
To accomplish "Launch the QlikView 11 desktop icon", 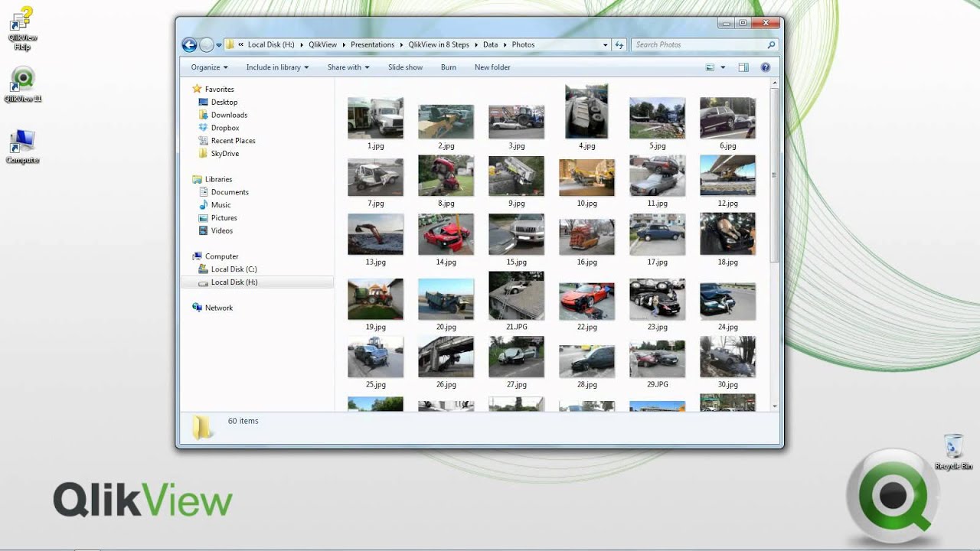I will [x=23, y=84].
